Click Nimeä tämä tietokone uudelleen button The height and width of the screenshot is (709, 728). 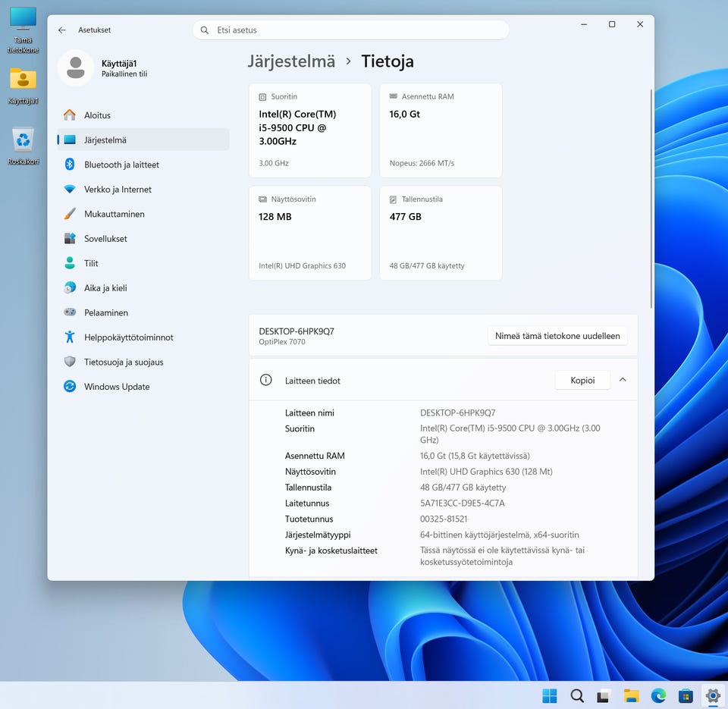(557, 336)
